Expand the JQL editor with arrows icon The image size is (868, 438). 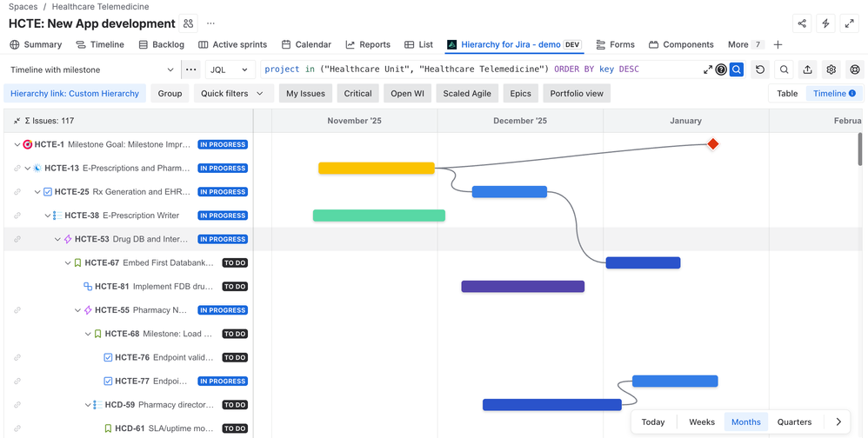click(x=708, y=70)
